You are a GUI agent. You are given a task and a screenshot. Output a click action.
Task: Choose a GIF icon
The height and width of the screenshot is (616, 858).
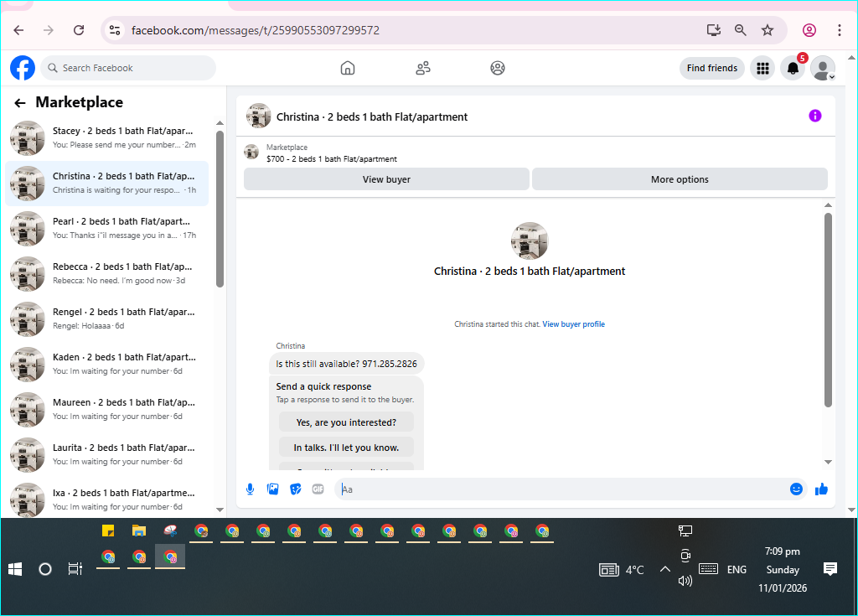click(x=318, y=489)
